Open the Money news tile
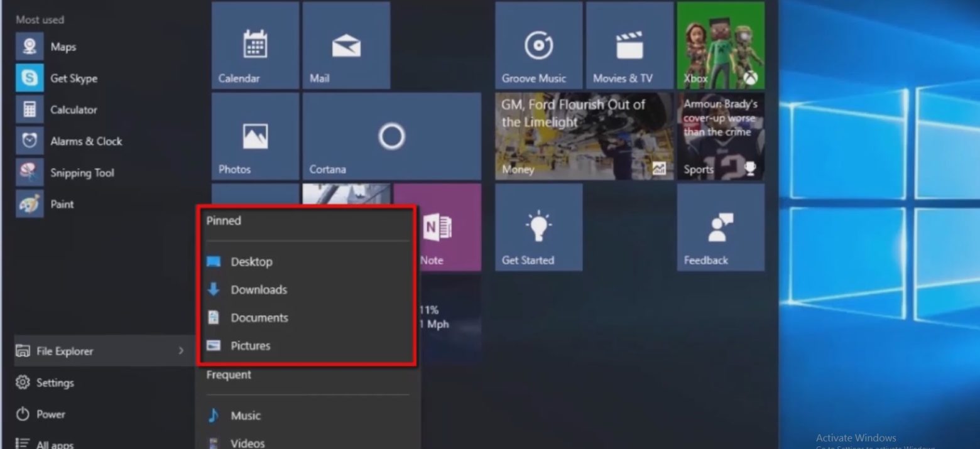This screenshot has width=980, height=449. (584, 136)
